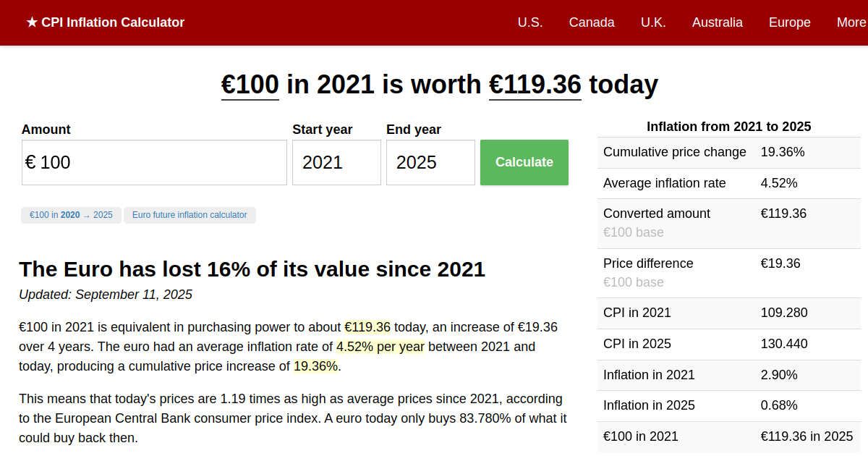The height and width of the screenshot is (456, 868).
Task: Click inside the Amount input field
Action: tap(153, 162)
